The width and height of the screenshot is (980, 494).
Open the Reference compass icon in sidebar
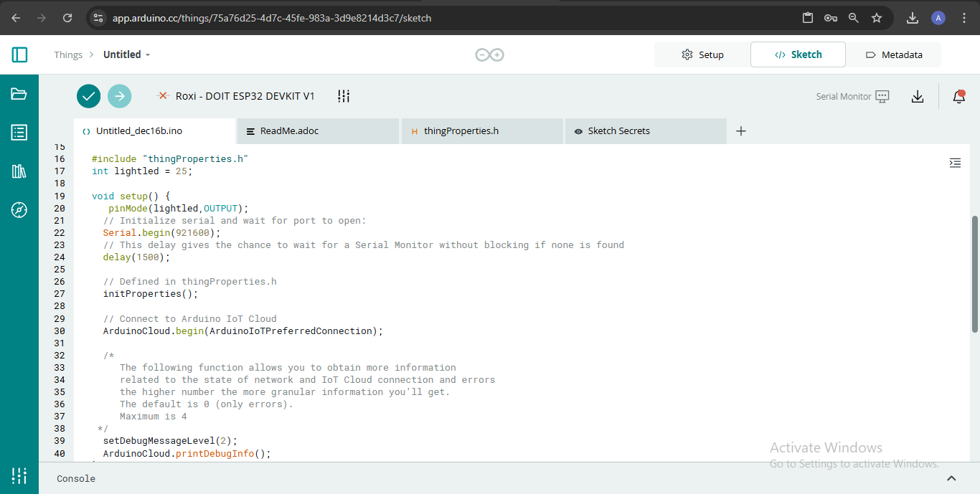point(19,209)
